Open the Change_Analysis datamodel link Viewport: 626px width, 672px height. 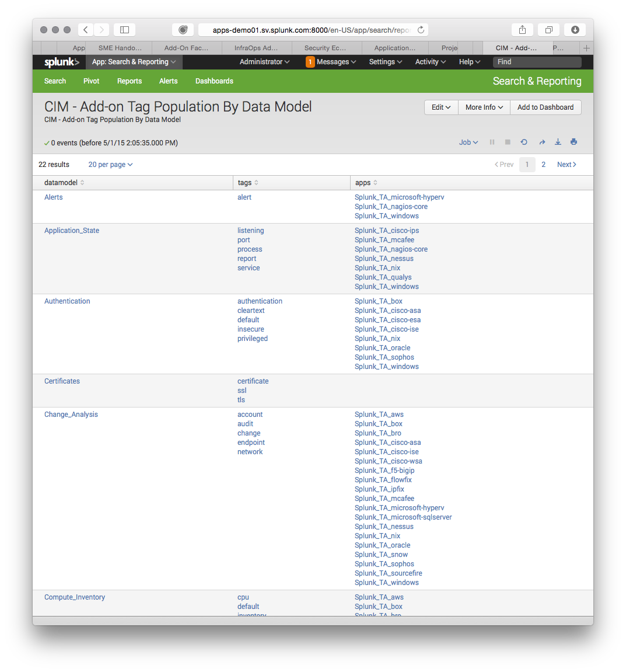tap(71, 415)
